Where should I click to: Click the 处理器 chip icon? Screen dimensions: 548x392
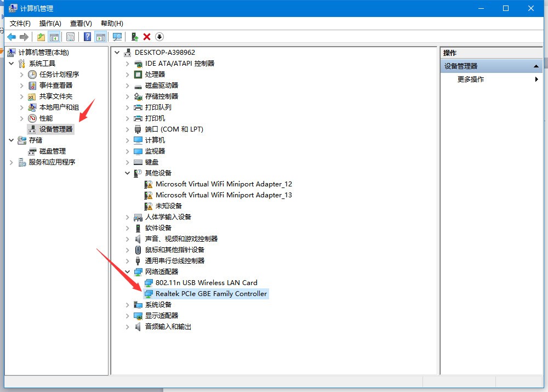[x=138, y=75]
